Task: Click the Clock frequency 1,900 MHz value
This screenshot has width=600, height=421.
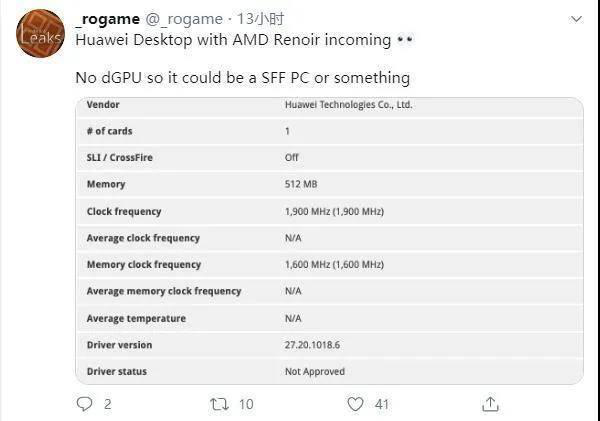Action: (x=334, y=212)
